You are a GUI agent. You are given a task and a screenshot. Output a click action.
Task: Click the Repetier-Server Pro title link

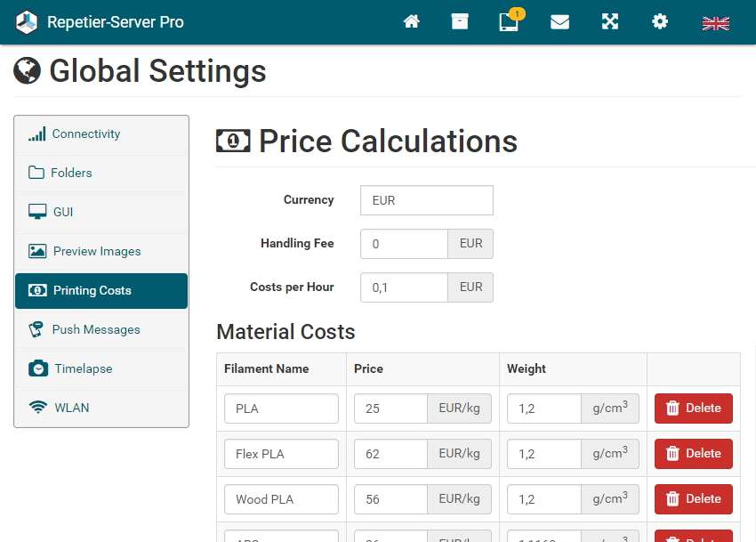click(x=116, y=22)
